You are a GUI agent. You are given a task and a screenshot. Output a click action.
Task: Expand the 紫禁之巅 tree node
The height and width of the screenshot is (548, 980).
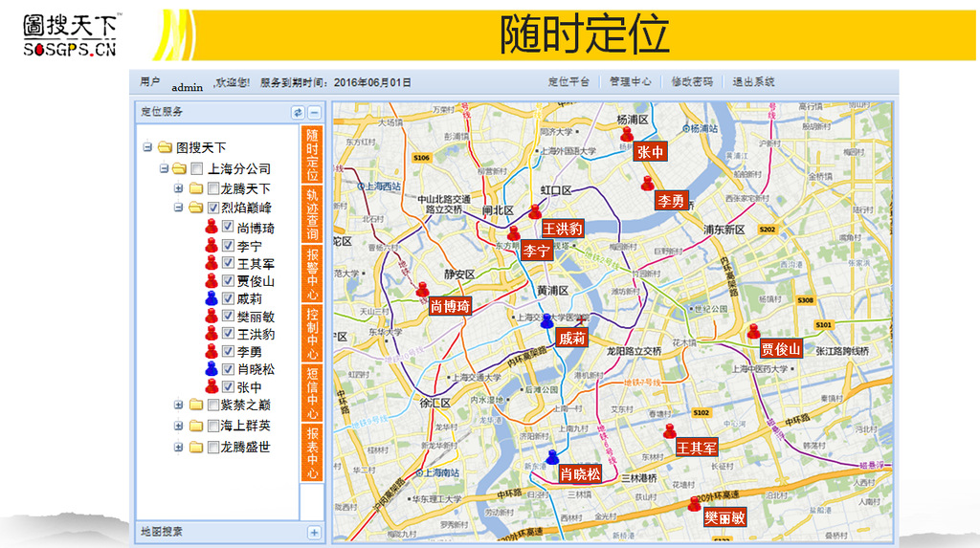[179, 405]
